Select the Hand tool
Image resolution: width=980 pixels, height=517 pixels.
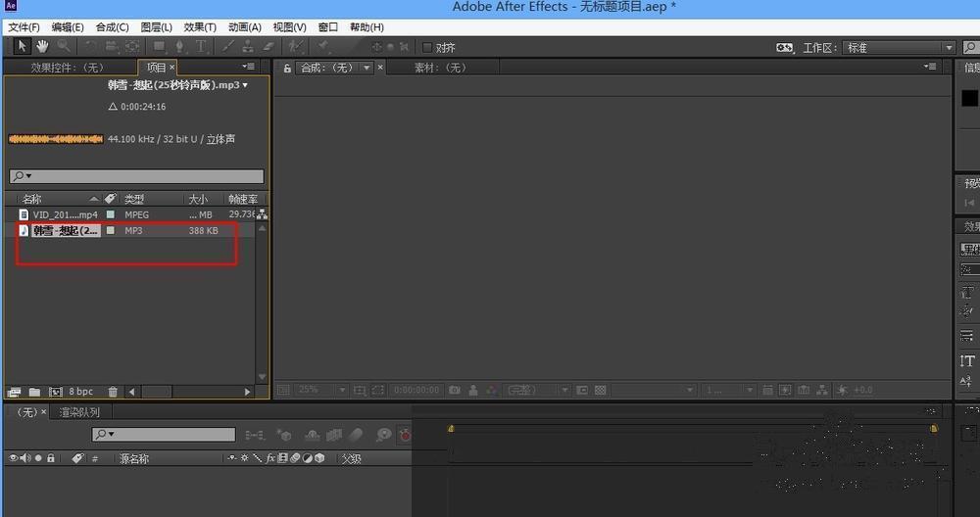pyautogui.click(x=42, y=46)
